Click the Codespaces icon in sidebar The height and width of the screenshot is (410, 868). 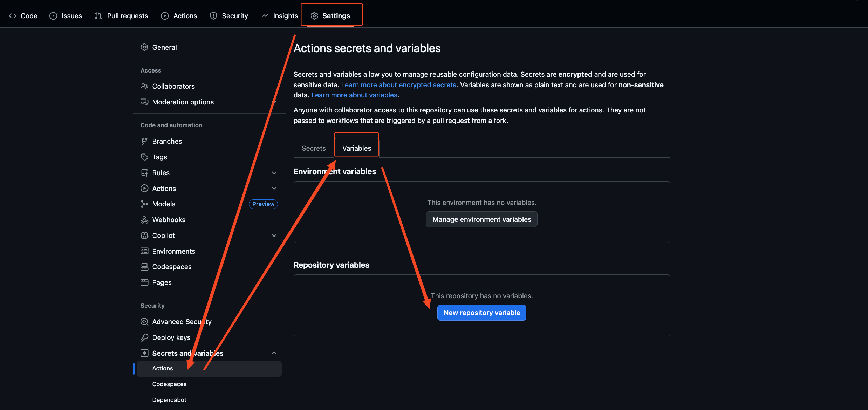tap(144, 267)
